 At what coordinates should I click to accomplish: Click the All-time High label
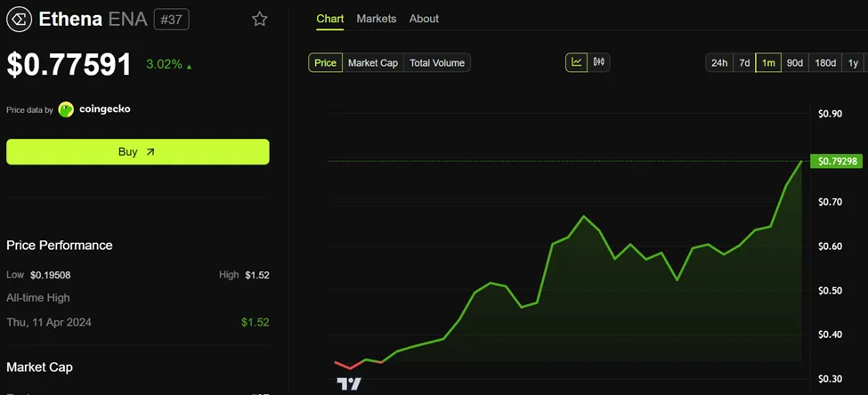[38, 298]
